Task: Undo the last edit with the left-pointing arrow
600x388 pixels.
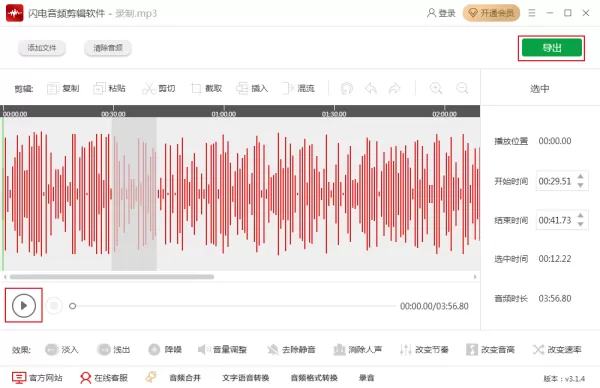Action: point(371,88)
